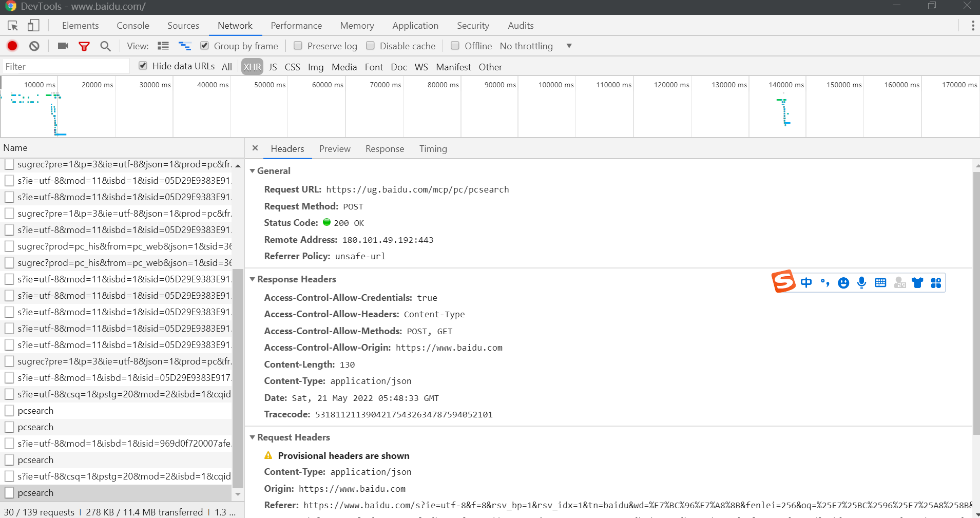Toggle the red filter funnel icon
Image resolution: width=980 pixels, height=518 pixels.
point(84,46)
